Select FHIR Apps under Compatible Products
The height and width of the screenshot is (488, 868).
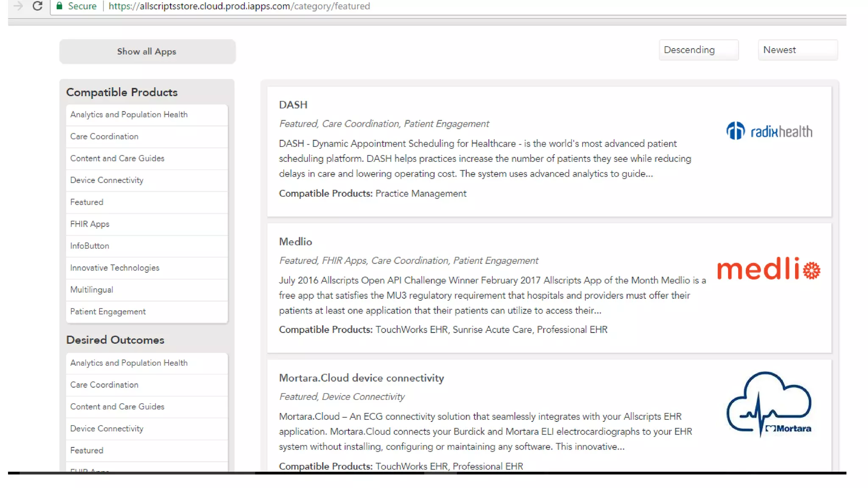click(90, 224)
